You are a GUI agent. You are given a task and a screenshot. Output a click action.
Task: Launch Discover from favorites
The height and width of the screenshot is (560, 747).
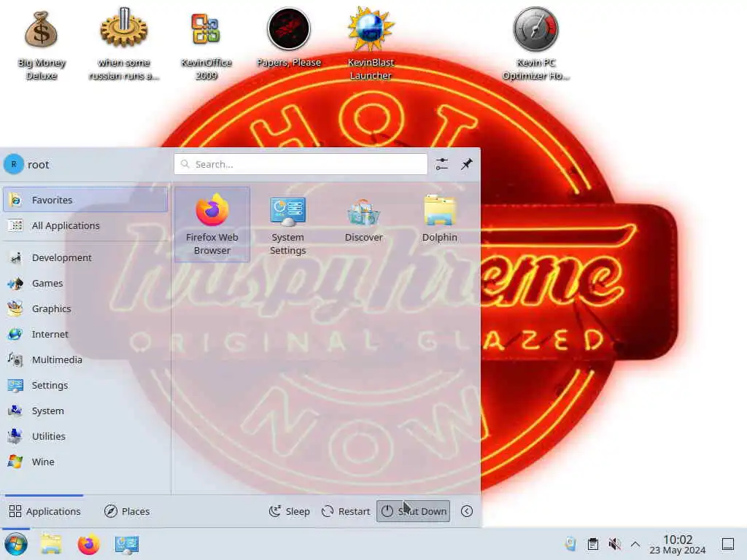tap(363, 219)
